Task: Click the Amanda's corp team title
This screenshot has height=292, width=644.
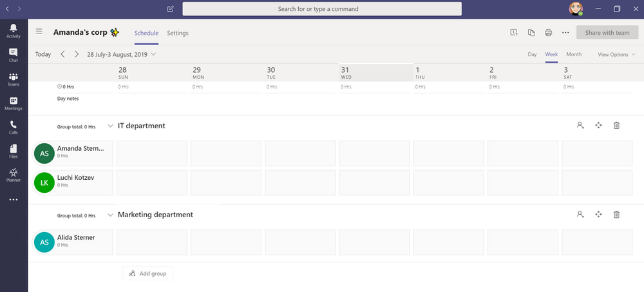Action: click(80, 32)
